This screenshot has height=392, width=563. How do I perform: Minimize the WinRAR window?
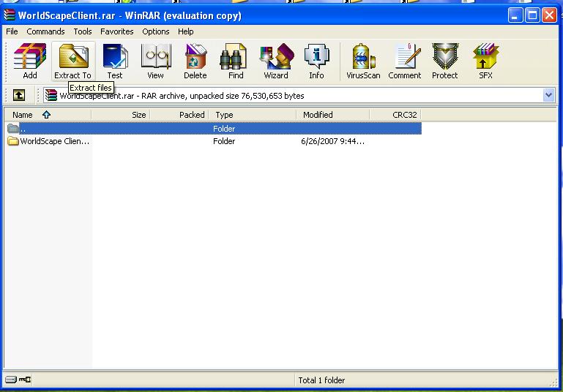tap(515, 15)
